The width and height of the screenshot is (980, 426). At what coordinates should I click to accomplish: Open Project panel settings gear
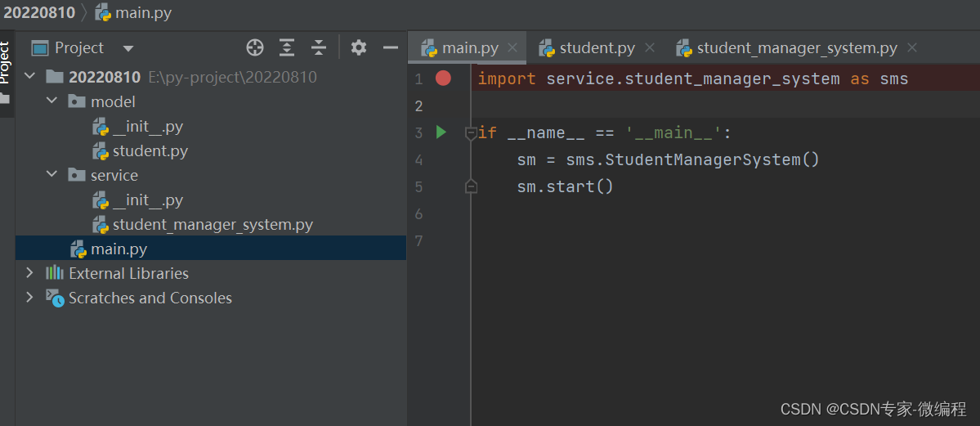pyautogui.click(x=359, y=47)
